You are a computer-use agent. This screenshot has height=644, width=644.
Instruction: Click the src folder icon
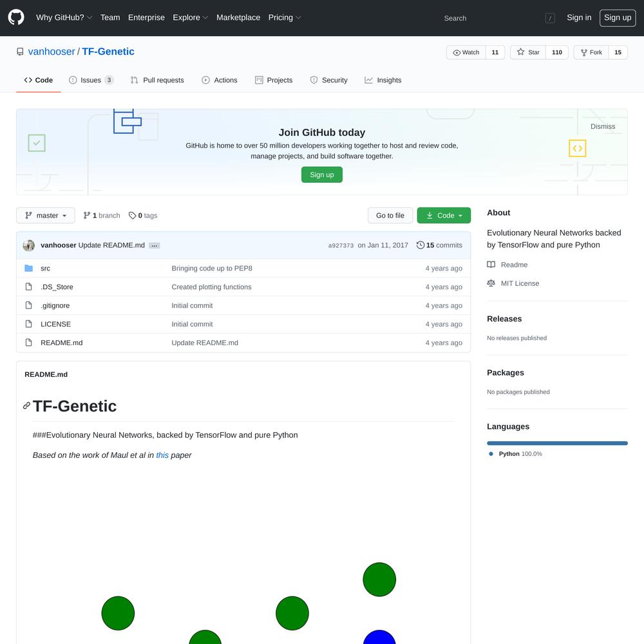point(29,268)
